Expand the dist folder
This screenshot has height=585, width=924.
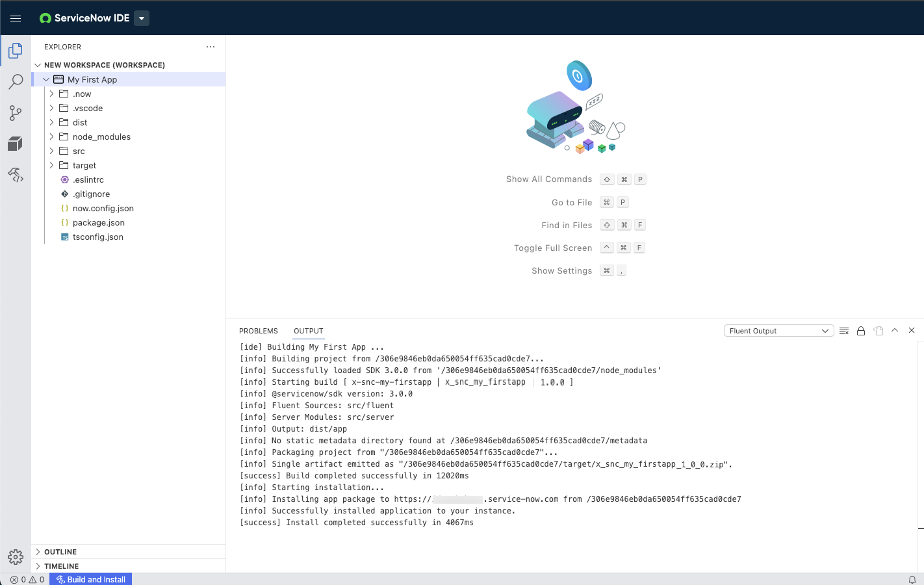pos(51,122)
